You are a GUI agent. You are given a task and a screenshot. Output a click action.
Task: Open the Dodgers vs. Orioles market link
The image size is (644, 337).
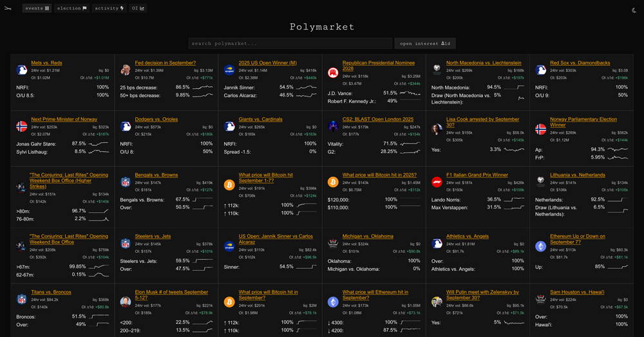(x=157, y=119)
